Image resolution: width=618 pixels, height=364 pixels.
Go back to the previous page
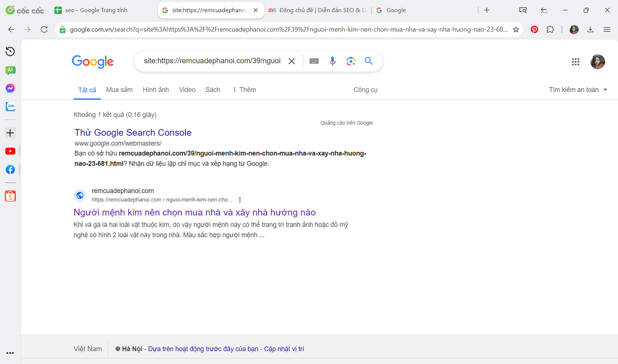click(x=11, y=29)
